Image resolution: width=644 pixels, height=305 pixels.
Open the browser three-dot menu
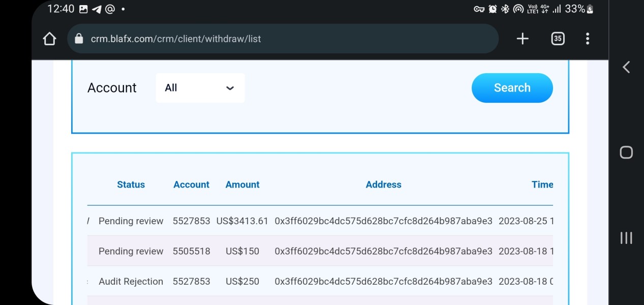pyautogui.click(x=587, y=39)
